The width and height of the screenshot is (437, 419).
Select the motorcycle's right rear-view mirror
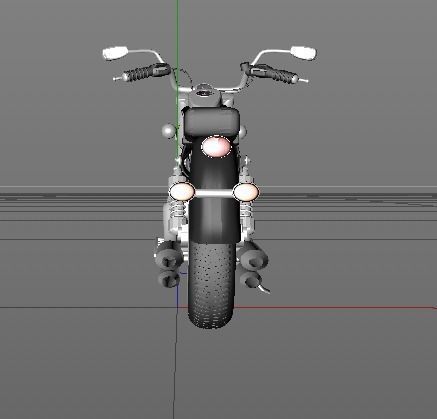pyautogui.click(x=303, y=53)
